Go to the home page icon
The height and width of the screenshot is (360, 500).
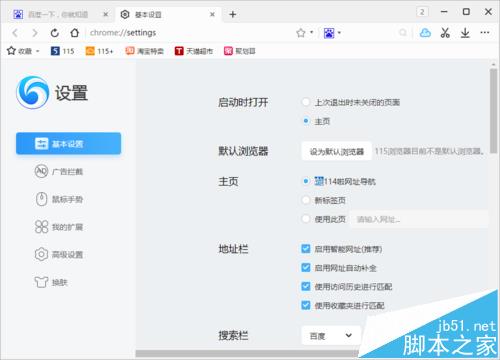[75, 33]
